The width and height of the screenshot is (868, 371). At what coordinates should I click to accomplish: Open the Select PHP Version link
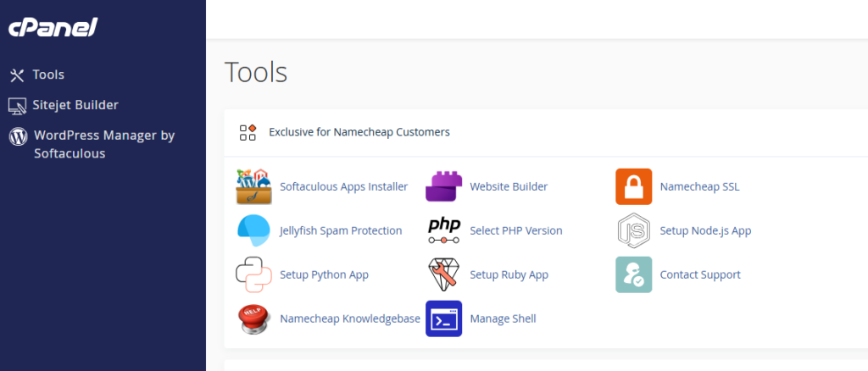pos(515,230)
